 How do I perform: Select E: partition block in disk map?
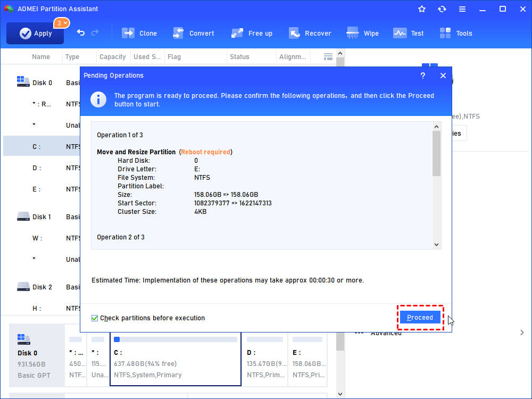tap(307, 359)
